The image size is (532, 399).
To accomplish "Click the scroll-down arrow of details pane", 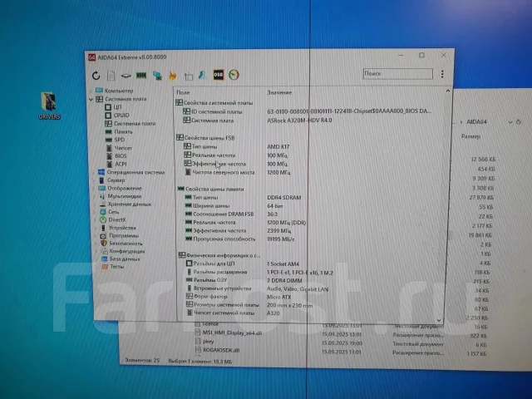I will click(439, 320).
